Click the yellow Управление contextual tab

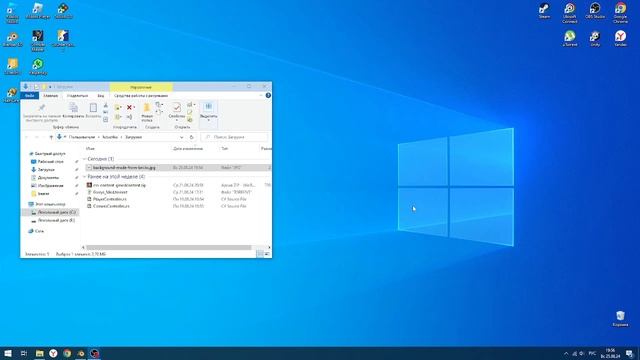pyautogui.click(x=141, y=87)
